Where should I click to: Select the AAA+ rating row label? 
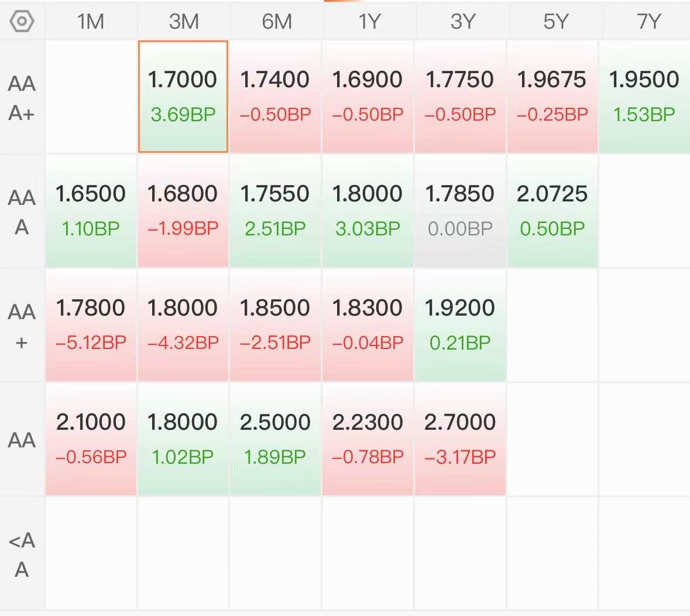tap(22, 98)
